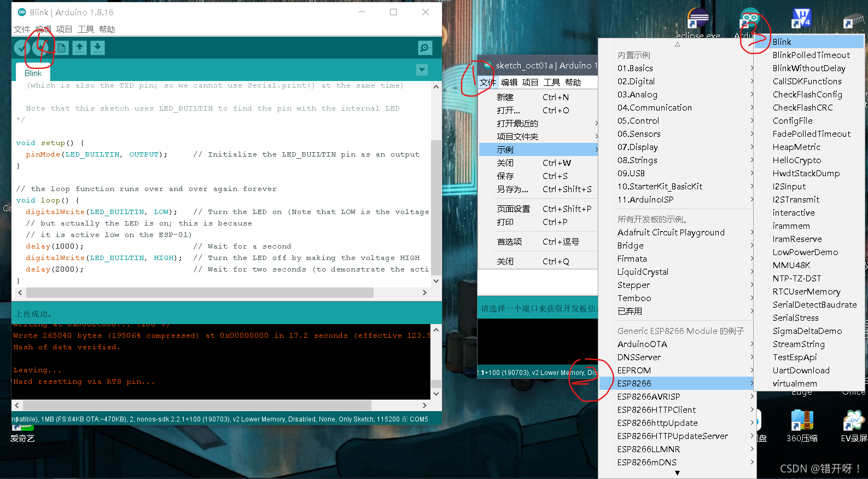Open 帮助 menu in Blink window
The height and width of the screenshot is (479, 868).
click(x=107, y=29)
